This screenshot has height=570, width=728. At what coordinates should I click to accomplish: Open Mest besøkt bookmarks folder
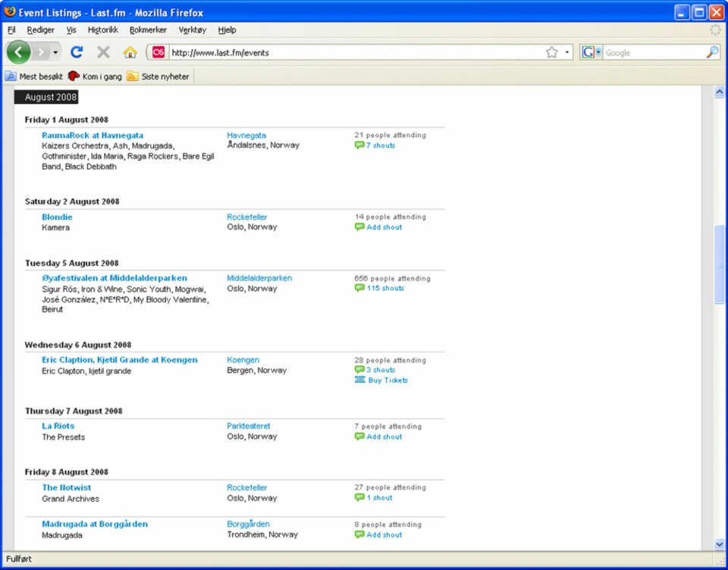coord(34,77)
